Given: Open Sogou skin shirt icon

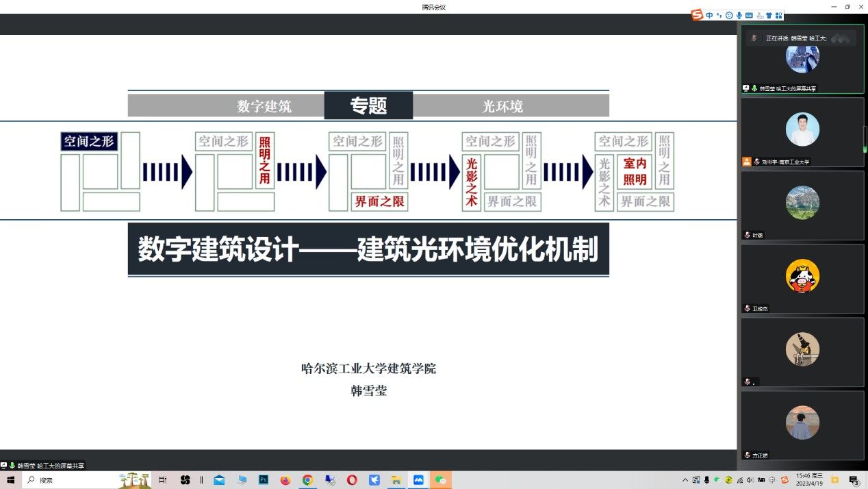Looking at the screenshot, I should tap(769, 15).
